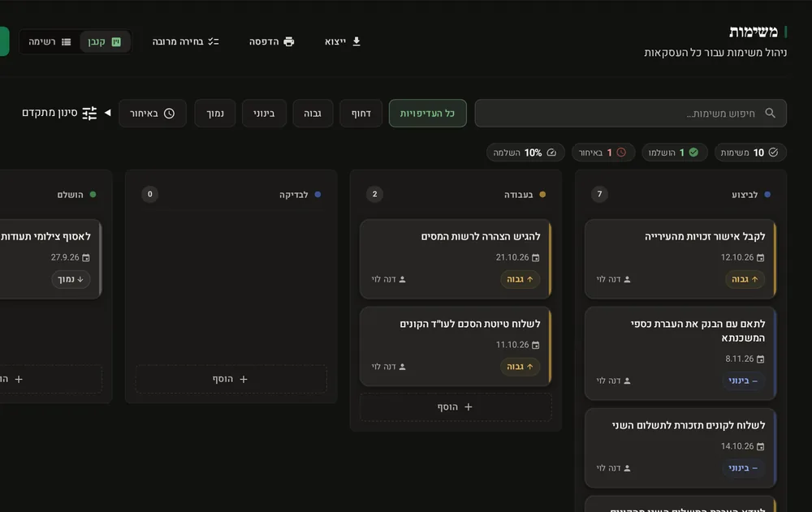This screenshot has height=512, width=812.
Task: Click the בינוני badge on the לתאם עם הבנק card
Action: [743, 381]
